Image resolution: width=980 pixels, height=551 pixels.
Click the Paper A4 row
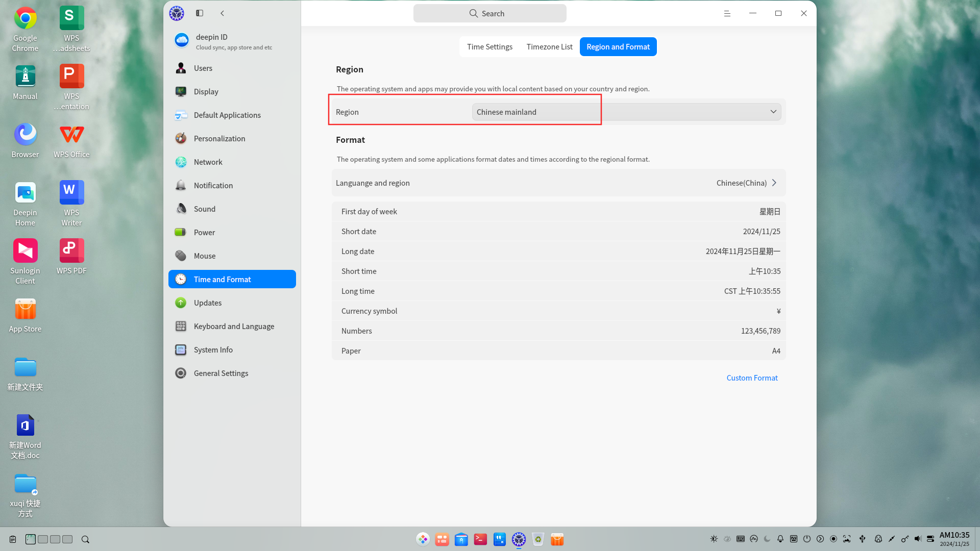pyautogui.click(x=558, y=350)
